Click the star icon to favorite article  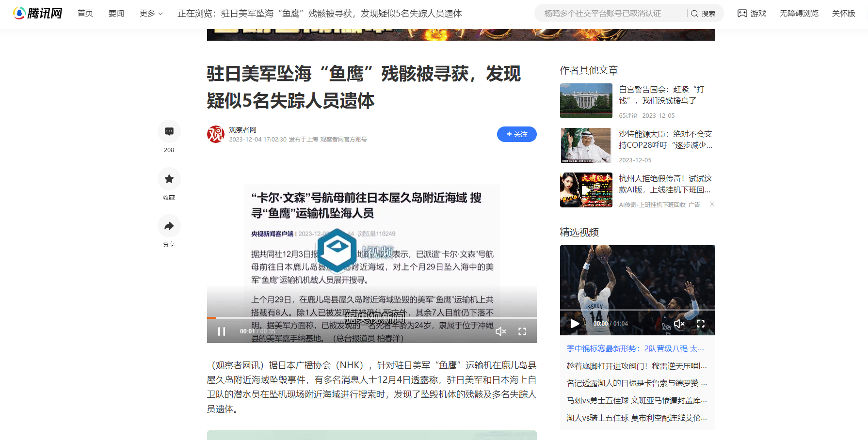(x=169, y=179)
